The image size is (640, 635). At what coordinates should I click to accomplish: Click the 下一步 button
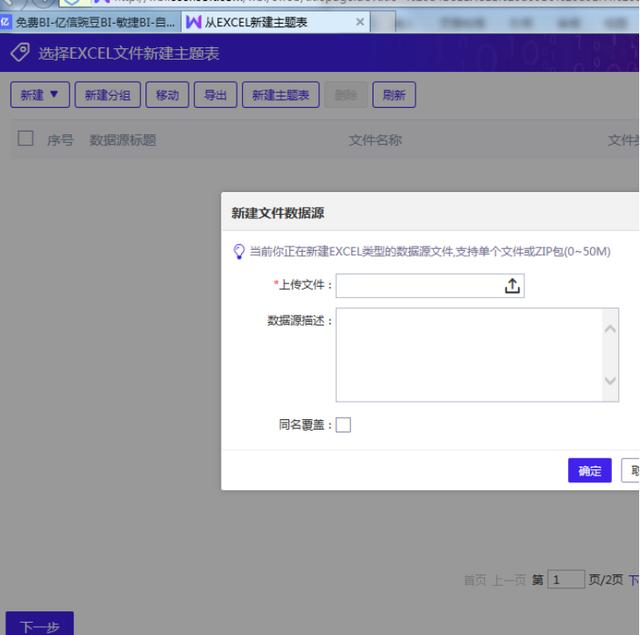coord(40,625)
